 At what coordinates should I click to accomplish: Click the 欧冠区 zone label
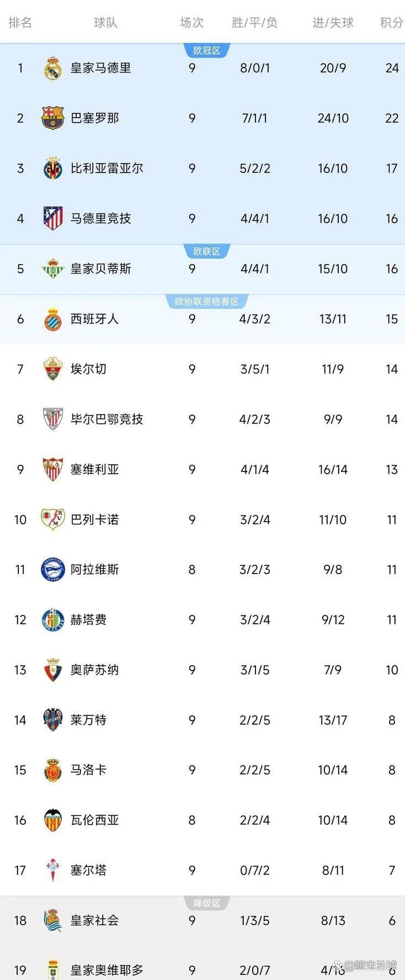pos(206,51)
